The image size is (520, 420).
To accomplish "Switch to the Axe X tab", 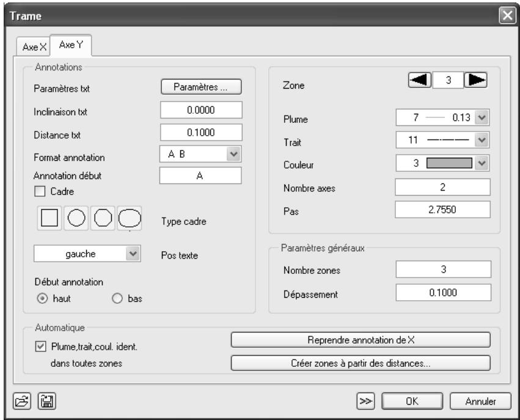I will [34, 47].
